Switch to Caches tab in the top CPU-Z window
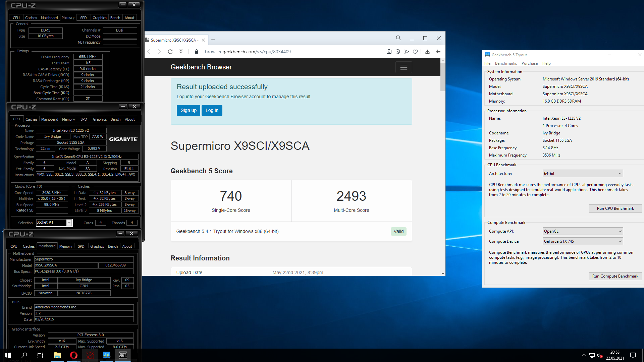 click(31, 18)
